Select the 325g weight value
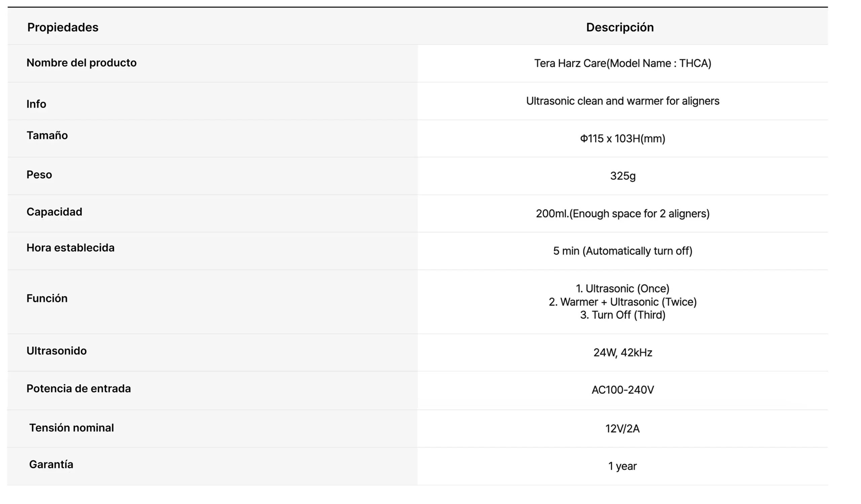This screenshot has height=504, width=861. coord(623,176)
